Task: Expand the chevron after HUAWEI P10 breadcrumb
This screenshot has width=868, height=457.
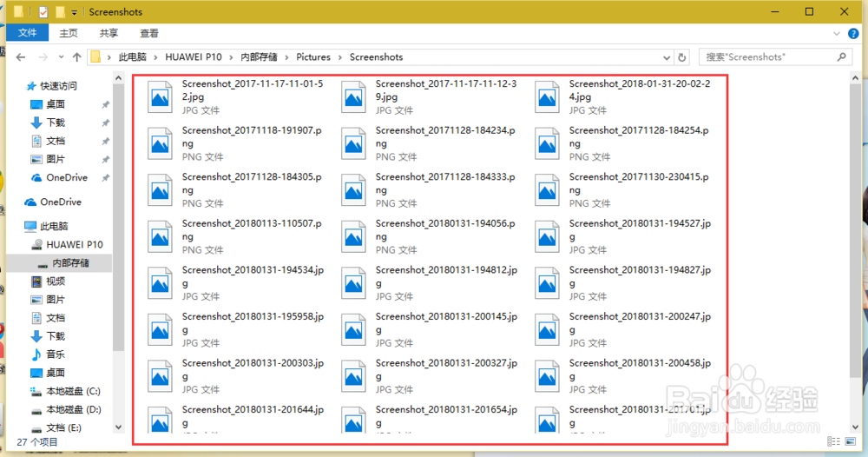Action: tap(232, 57)
